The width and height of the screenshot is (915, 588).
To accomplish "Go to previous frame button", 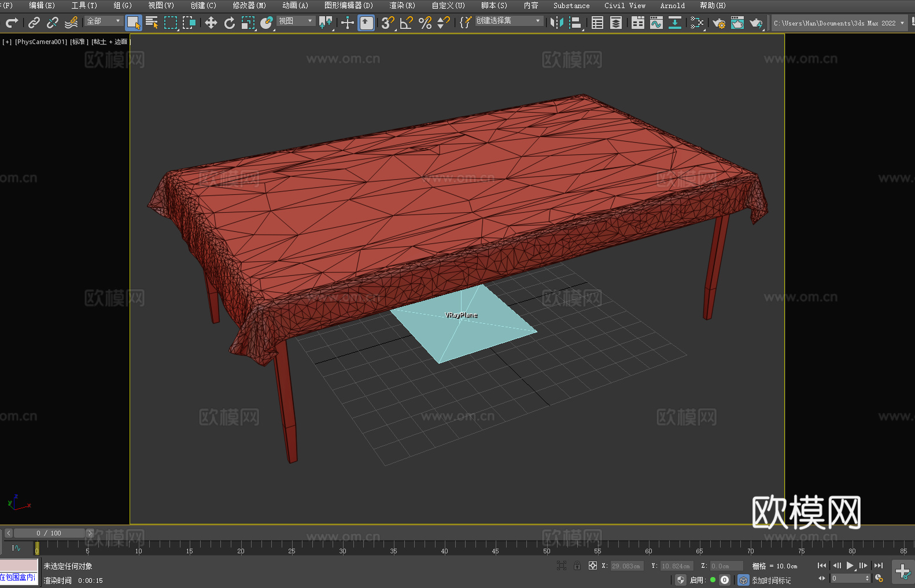I will (x=836, y=565).
